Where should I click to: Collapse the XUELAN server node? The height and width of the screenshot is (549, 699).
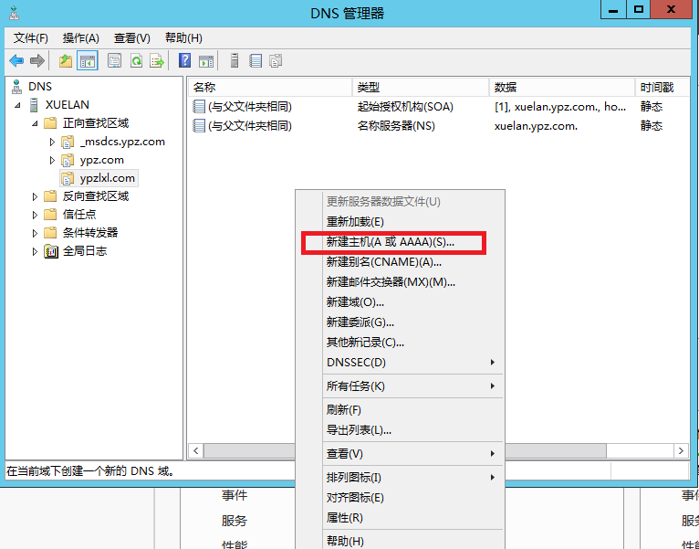(x=17, y=105)
